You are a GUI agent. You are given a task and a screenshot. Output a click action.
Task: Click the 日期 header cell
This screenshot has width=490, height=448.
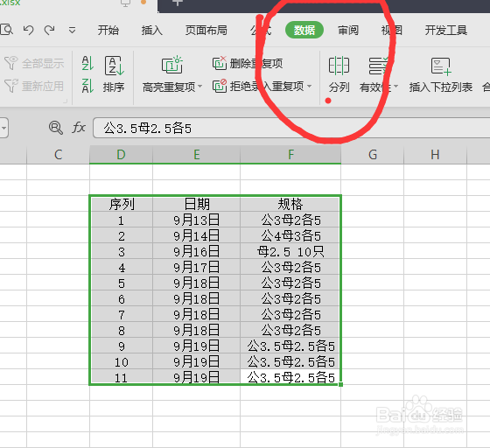tap(196, 204)
